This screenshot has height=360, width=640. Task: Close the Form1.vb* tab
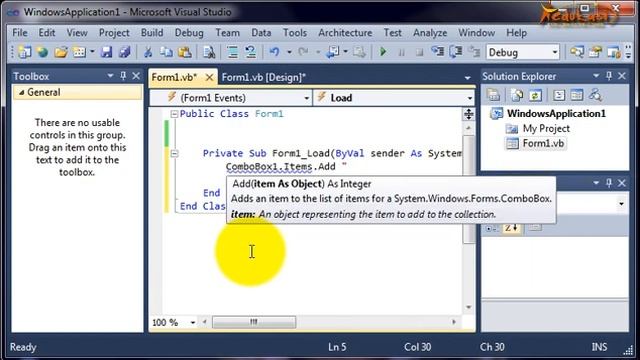click(209, 78)
